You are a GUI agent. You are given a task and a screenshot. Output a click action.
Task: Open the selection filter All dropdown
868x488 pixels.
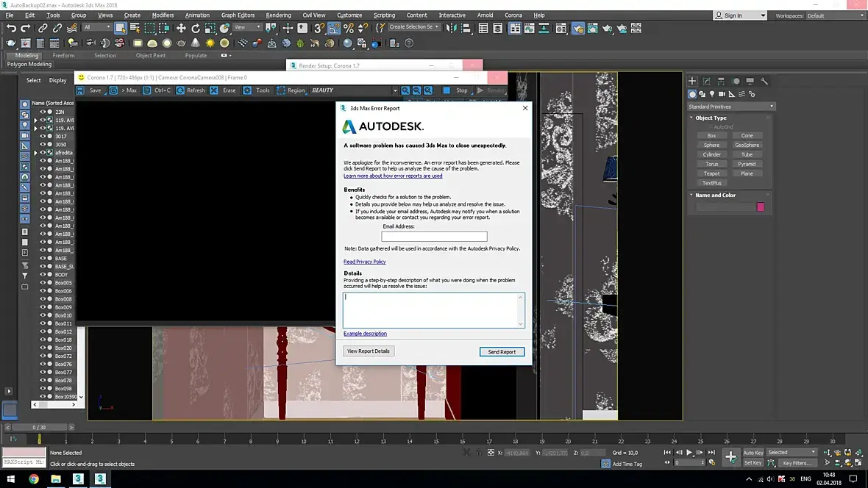pyautogui.click(x=97, y=27)
